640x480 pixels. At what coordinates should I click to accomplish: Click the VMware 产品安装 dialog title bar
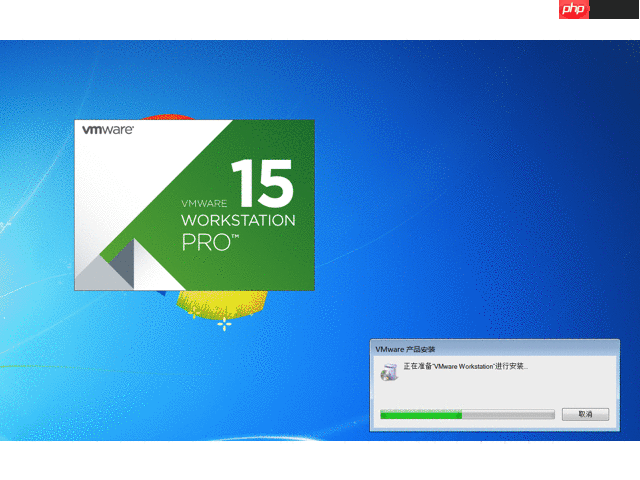tap(495, 349)
